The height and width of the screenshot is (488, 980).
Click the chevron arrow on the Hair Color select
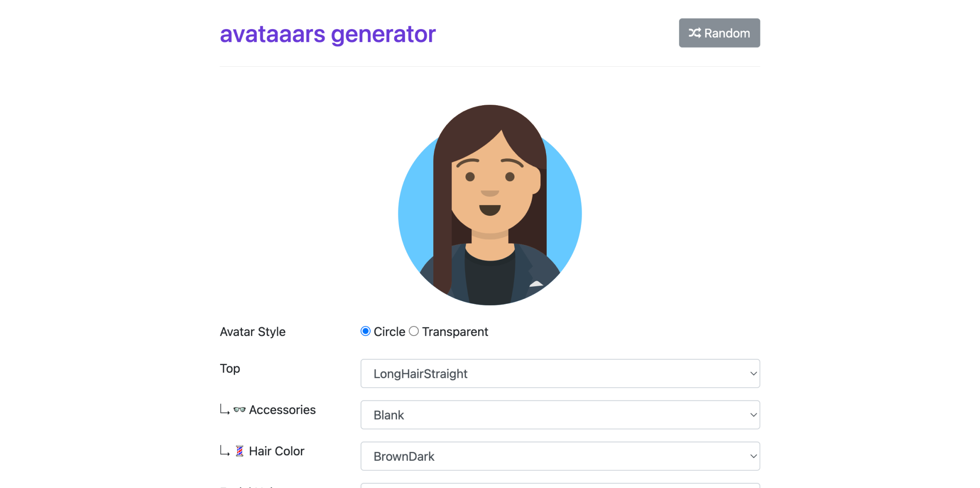[753, 456]
